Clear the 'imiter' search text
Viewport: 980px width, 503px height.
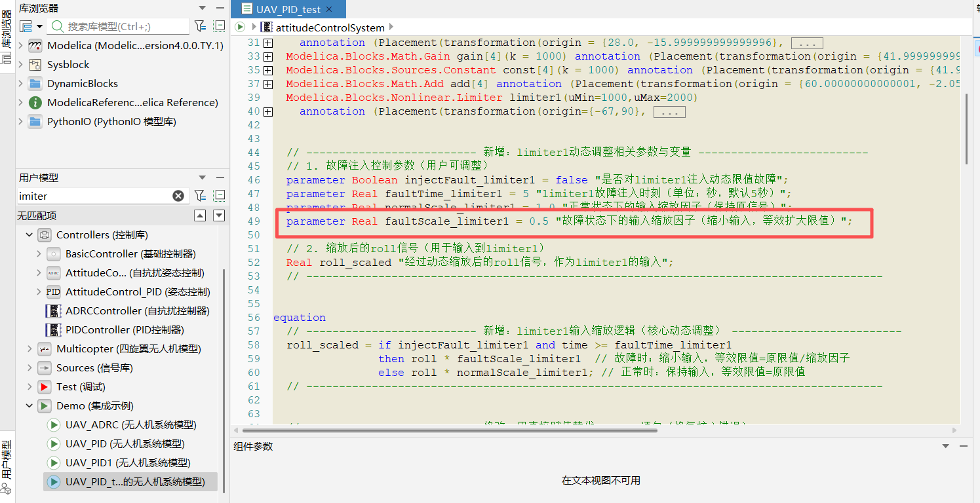[178, 196]
